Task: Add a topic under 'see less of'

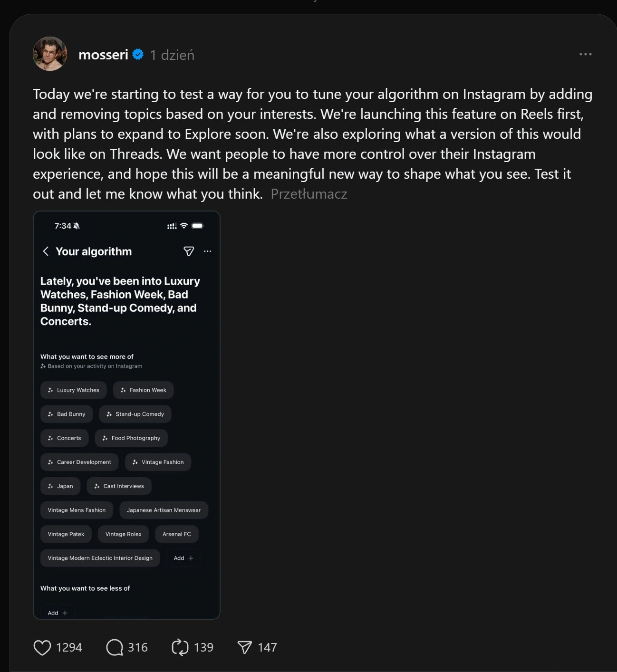Action: point(58,613)
